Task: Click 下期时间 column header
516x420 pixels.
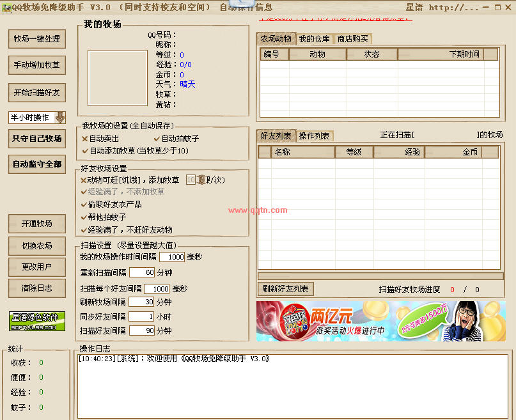Action: (x=441, y=54)
